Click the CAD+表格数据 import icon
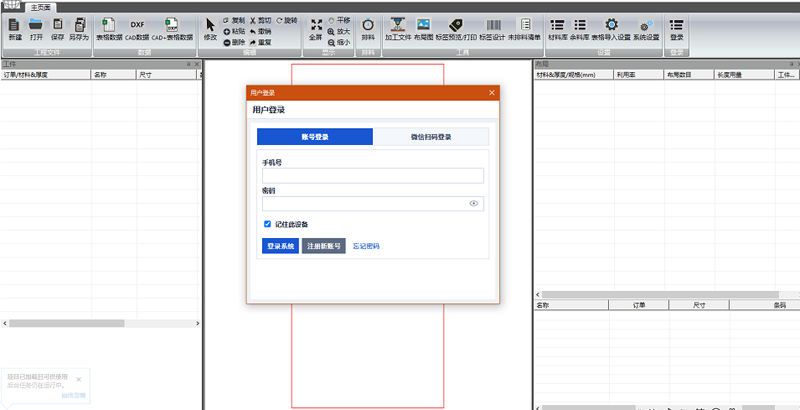 click(172, 30)
